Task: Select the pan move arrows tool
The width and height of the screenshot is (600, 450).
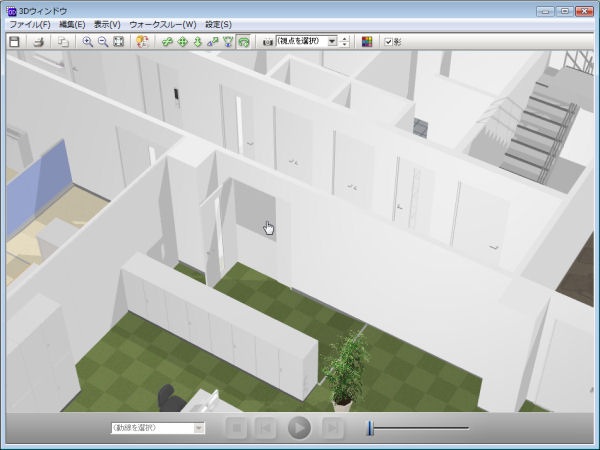Action: [183, 42]
